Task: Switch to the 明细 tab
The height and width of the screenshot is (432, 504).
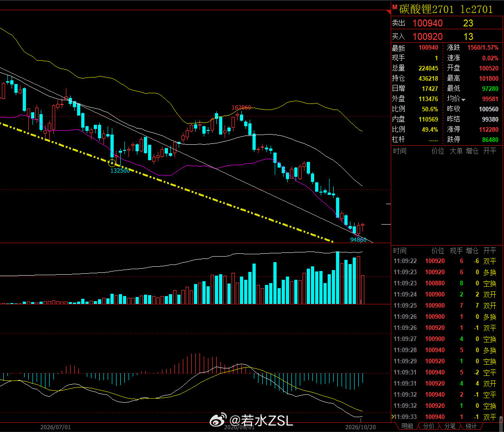Action: click(407, 426)
